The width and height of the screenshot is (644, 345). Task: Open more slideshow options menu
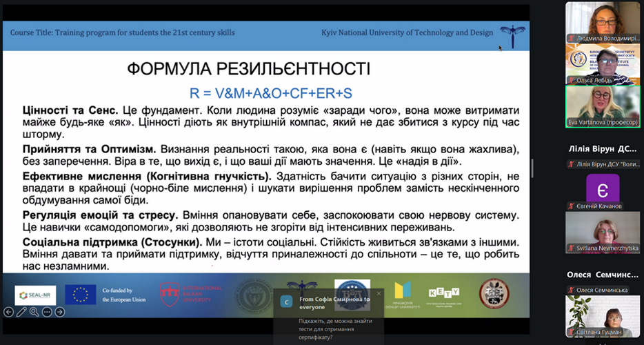[x=47, y=312]
